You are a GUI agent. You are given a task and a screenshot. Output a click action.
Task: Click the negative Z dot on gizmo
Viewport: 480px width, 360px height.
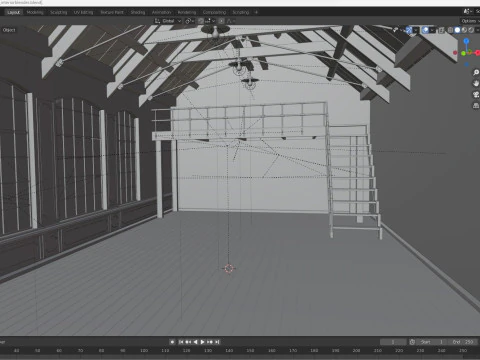467,64
